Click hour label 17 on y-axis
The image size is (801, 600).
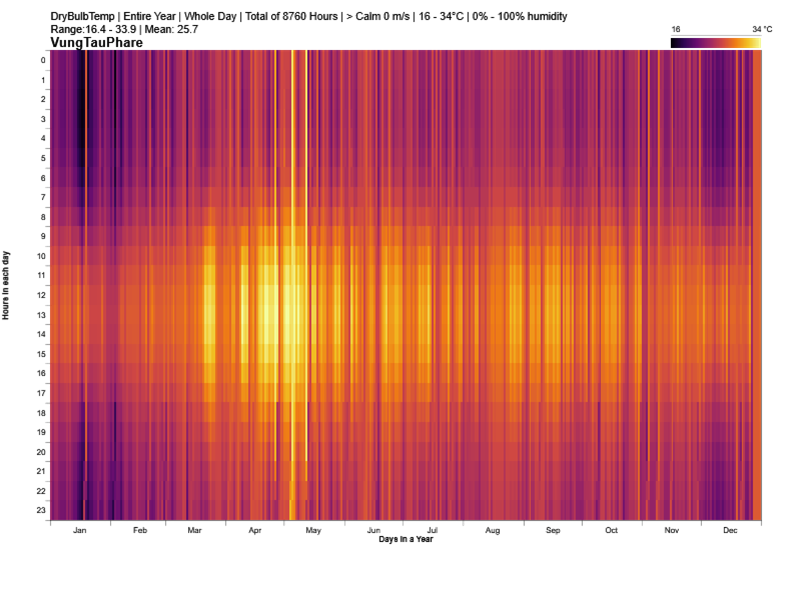coord(41,393)
